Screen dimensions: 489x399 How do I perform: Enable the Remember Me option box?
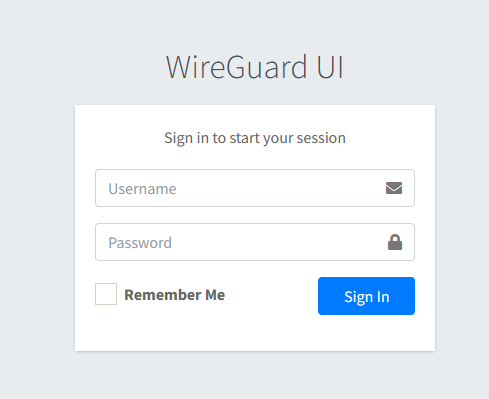[106, 294]
